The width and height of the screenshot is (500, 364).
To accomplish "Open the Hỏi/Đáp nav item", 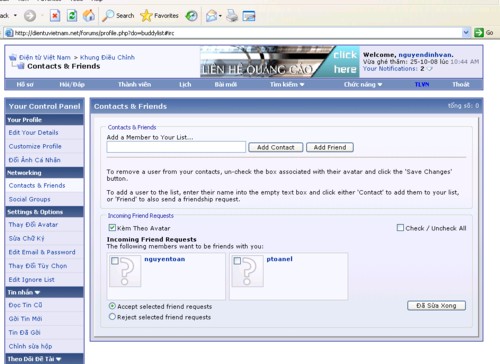I will click(x=72, y=85).
